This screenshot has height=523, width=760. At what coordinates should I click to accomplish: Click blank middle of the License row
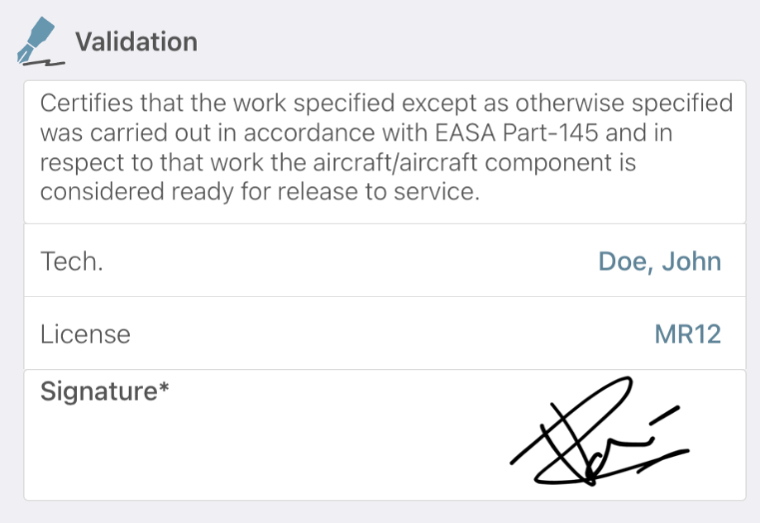coord(388,333)
